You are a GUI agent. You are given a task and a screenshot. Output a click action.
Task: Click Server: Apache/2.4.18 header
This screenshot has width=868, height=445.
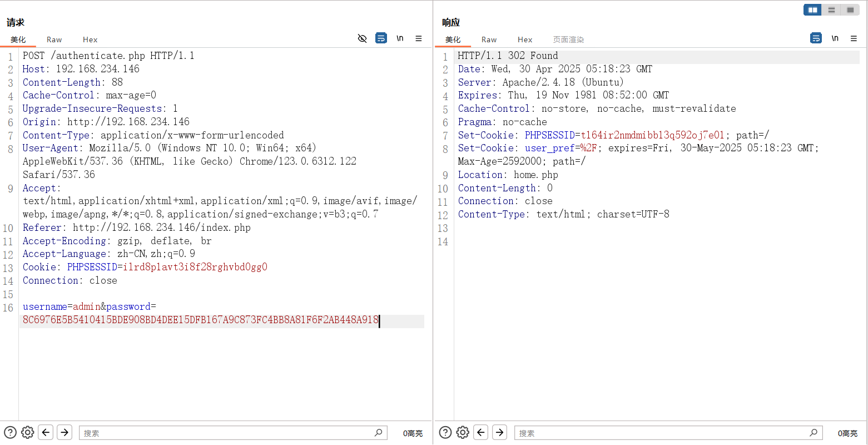(541, 82)
